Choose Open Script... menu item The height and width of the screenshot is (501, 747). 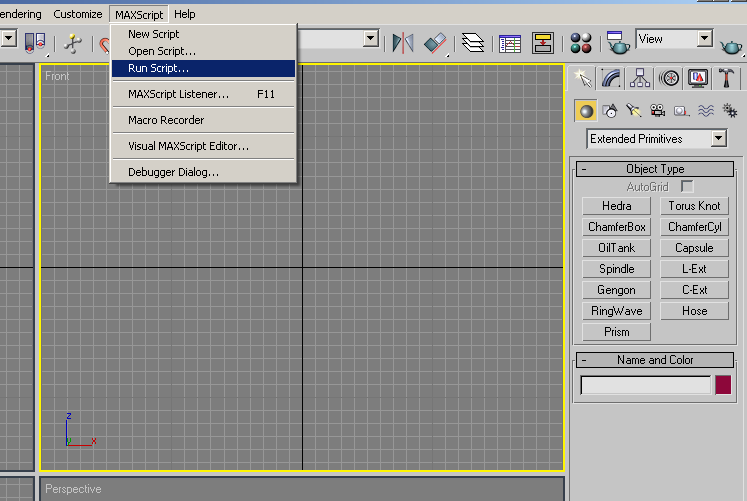(x=203, y=51)
